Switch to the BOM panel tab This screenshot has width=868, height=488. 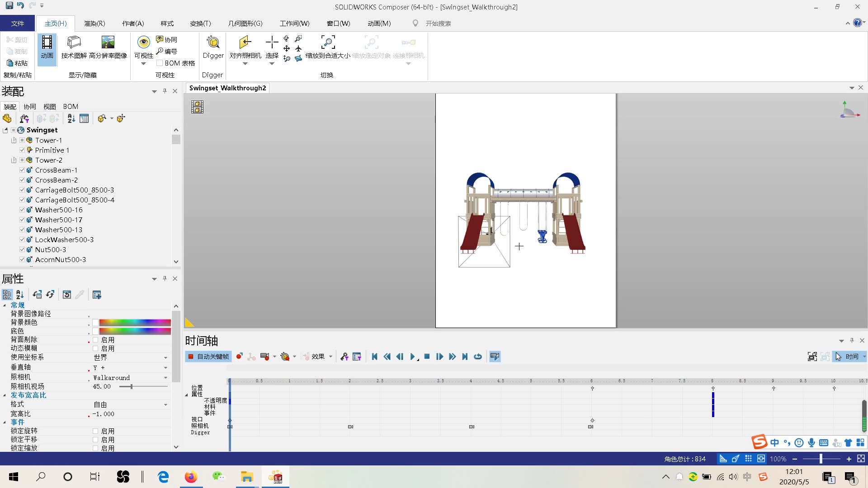click(x=71, y=107)
